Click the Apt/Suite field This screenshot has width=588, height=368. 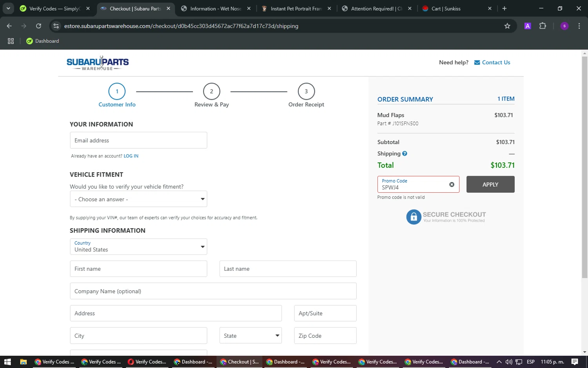[325, 313]
